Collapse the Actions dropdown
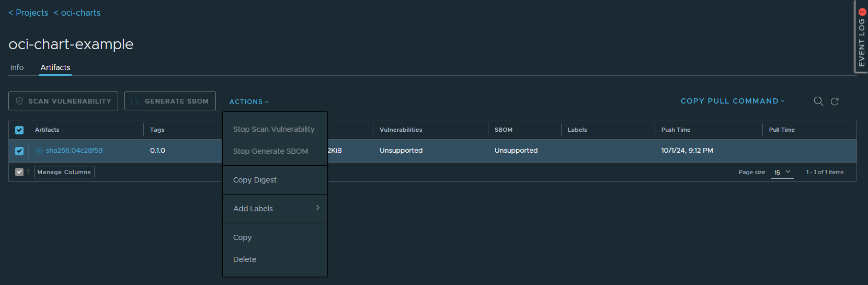 tap(249, 102)
